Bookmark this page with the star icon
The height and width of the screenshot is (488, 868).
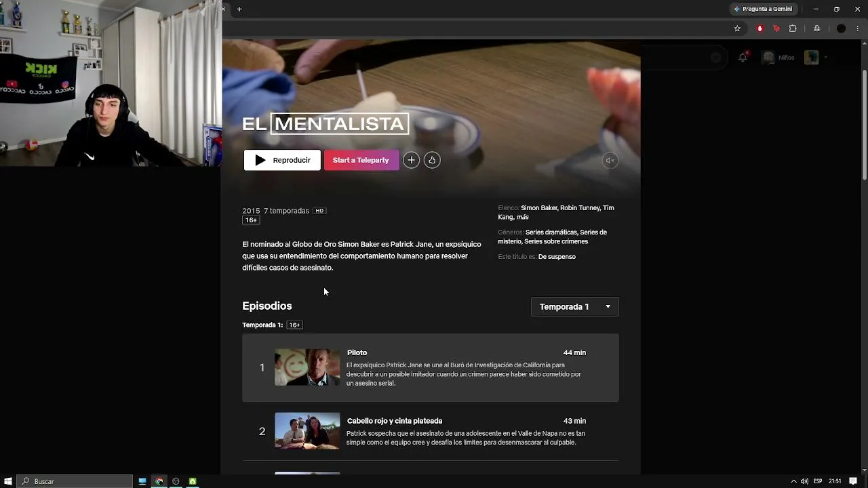click(737, 28)
